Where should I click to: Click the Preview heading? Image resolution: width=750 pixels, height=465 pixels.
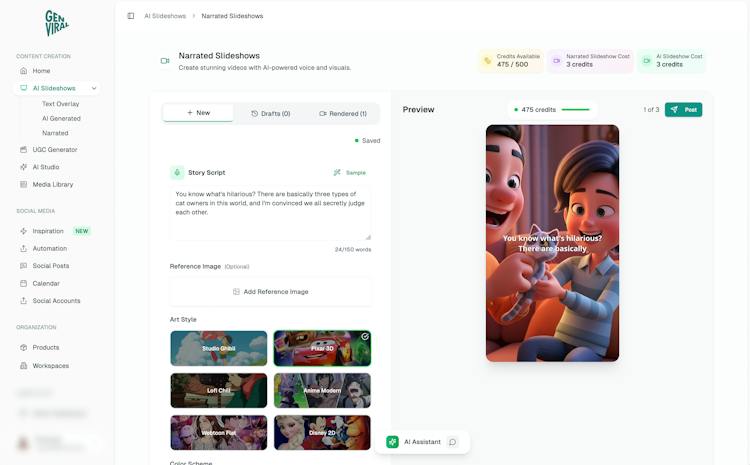click(418, 110)
